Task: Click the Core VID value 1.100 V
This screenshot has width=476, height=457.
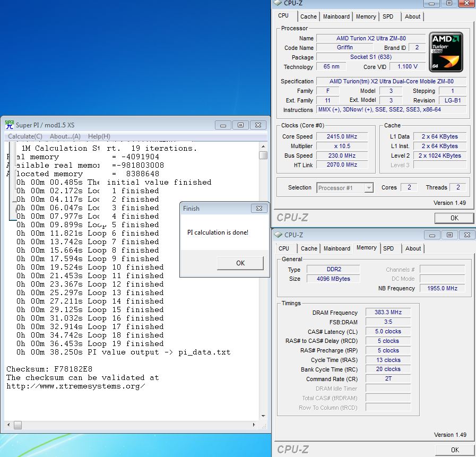Action: tap(408, 66)
